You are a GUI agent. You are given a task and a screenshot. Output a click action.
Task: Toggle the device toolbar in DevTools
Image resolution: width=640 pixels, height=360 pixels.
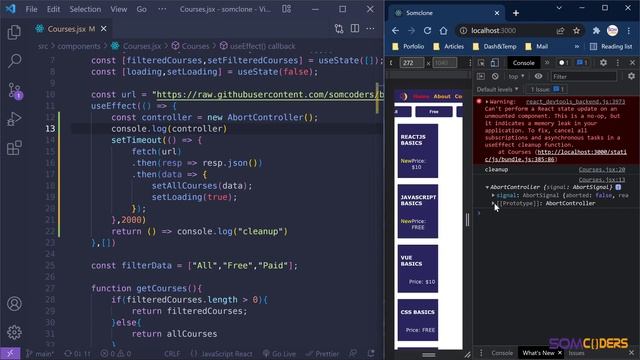click(495, 63)
